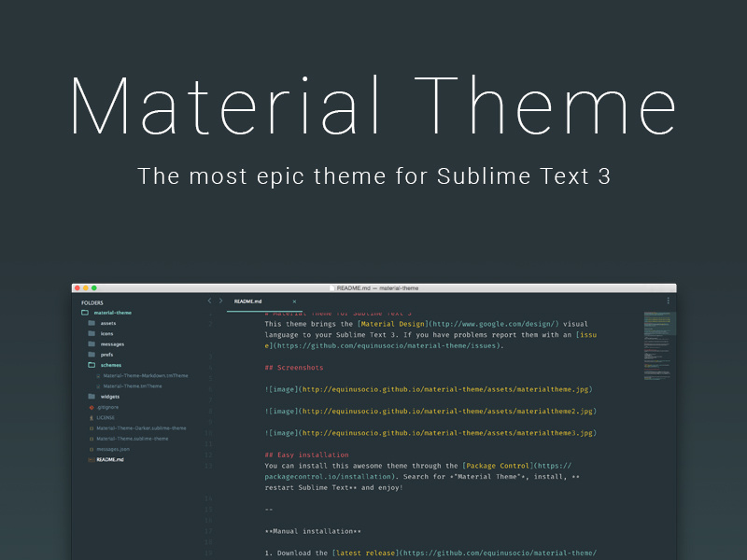This screenshot has width=747, height=560.
Task: Click the '## Easy installation' heading line
Action: click(307, 455)
